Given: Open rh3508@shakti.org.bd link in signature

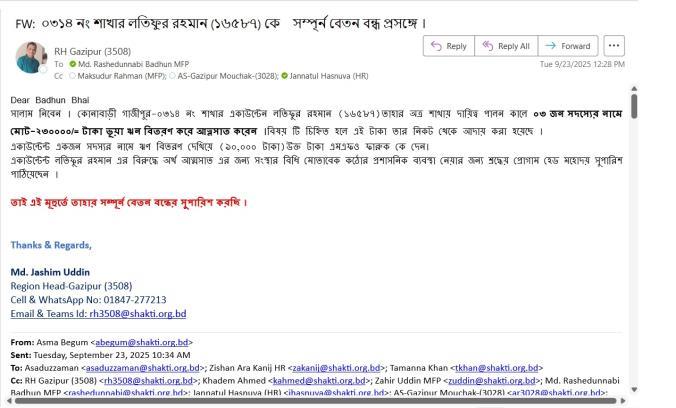Looking at the screenshot, I should tap(132, 313).
